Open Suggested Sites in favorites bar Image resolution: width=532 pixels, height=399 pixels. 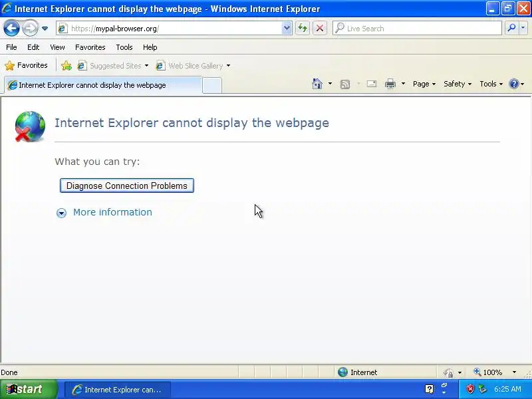click(x=113, y=66)
